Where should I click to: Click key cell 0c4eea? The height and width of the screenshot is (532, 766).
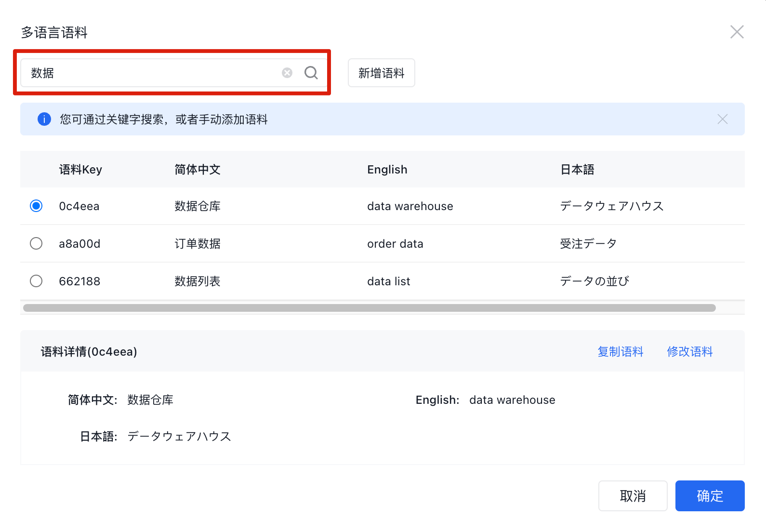79,206
